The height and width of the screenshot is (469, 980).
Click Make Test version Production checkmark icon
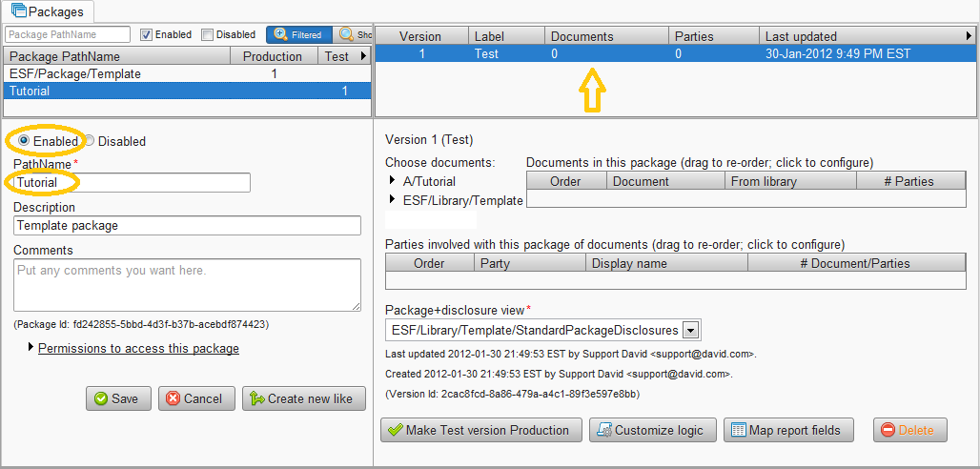[x=395, y=430]
